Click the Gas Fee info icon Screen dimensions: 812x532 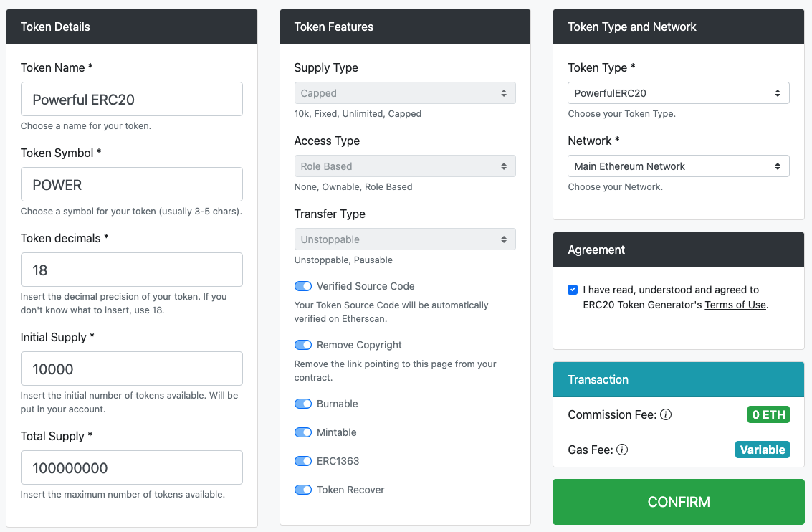click(622, 450)
